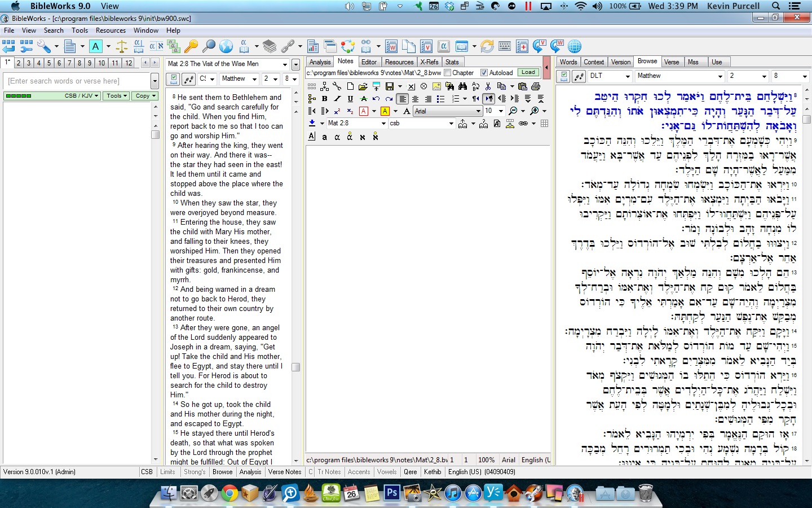The width and height of the screenshot is (812, 508).
Task: Click the scissors cut icon in notes toolbar
Action: pyautogui.click(x=488, y=86)
